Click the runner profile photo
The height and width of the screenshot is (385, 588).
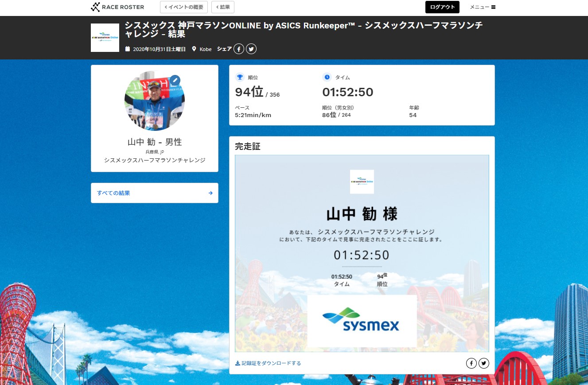[155, 101]
